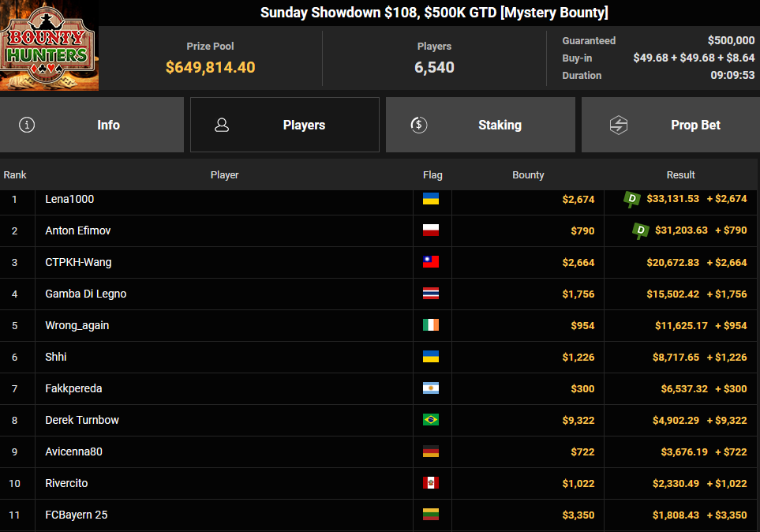The image size is (760, 532).
Task: Click Anton Efimov's Poland flag icon
Action: click(x=431, y=230)
